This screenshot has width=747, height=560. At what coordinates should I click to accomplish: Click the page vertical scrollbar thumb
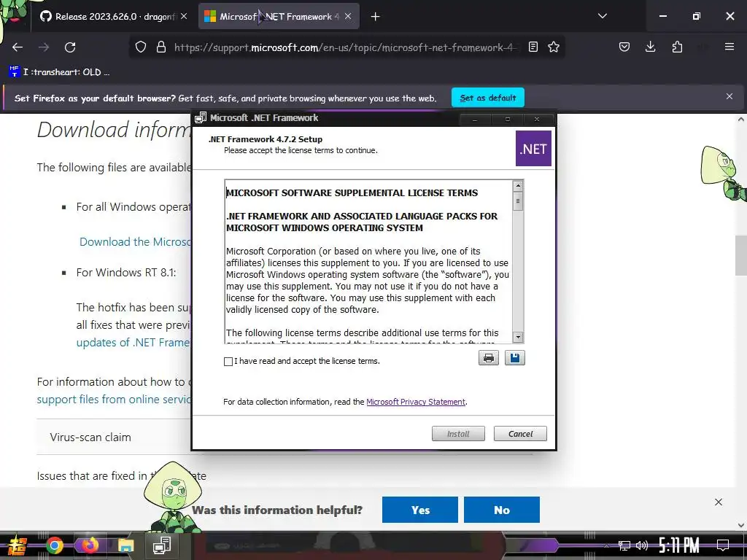(x=741, y=255)
